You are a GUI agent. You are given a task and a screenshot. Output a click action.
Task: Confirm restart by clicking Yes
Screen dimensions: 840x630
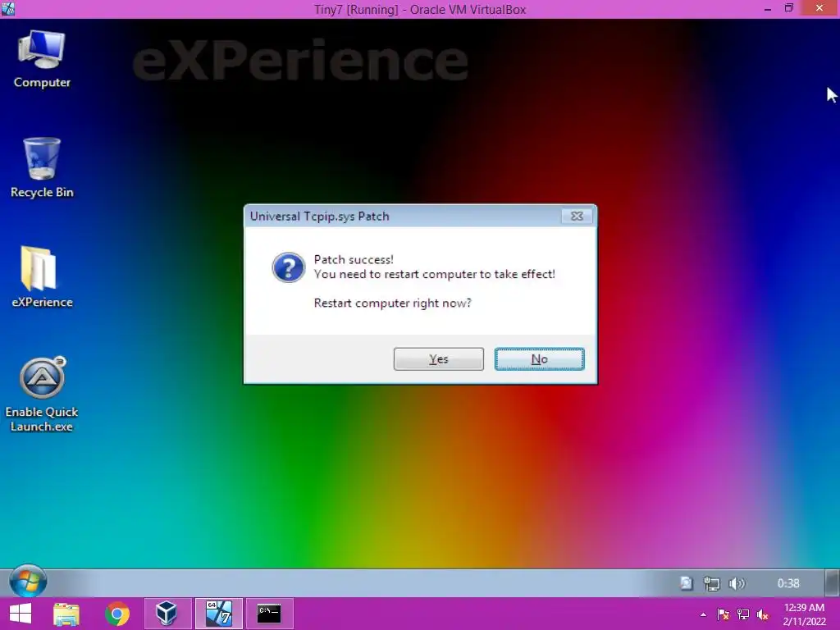[x=438, y=359]
